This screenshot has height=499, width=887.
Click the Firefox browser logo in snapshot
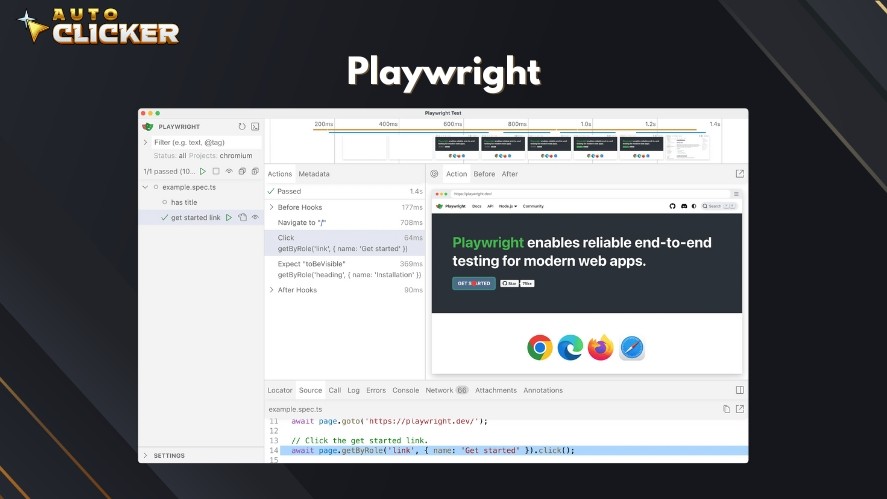[x=600, y=347]
